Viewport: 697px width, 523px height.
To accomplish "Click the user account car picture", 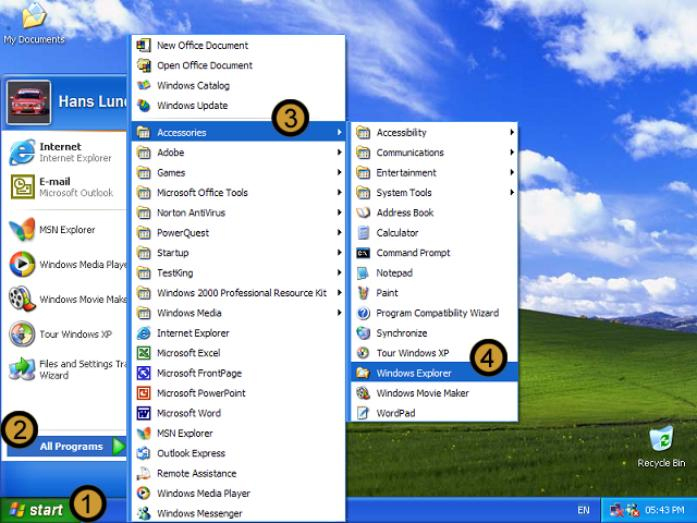I will coord(29,102).
